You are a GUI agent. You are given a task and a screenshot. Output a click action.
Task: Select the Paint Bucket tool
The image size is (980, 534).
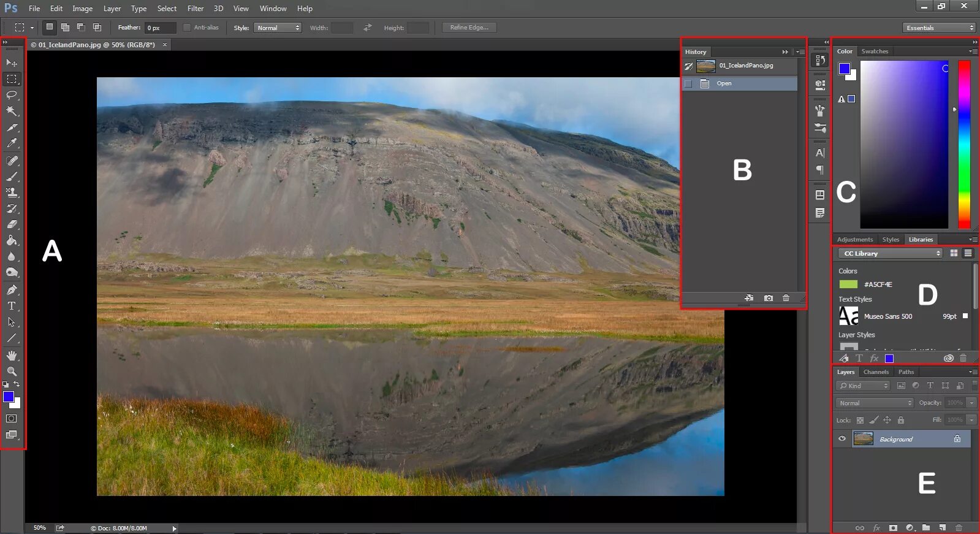pos(12,240)
